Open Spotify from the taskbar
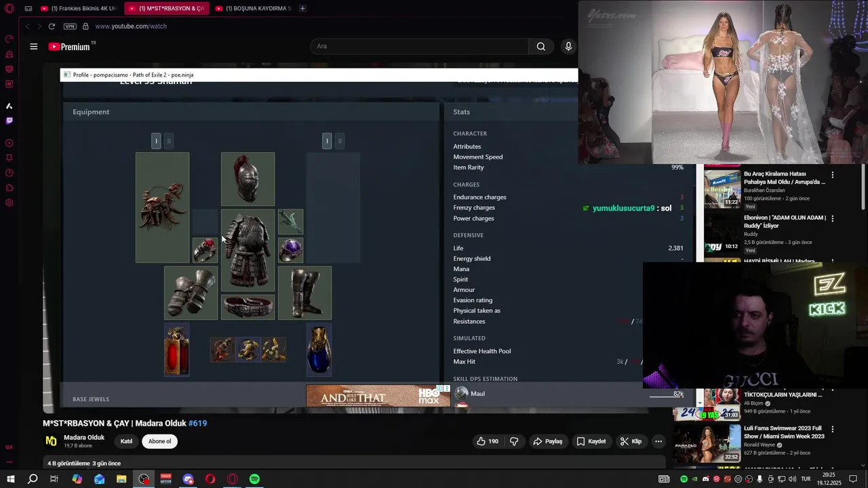Screen dimensions: 868x488 point(254,479)
